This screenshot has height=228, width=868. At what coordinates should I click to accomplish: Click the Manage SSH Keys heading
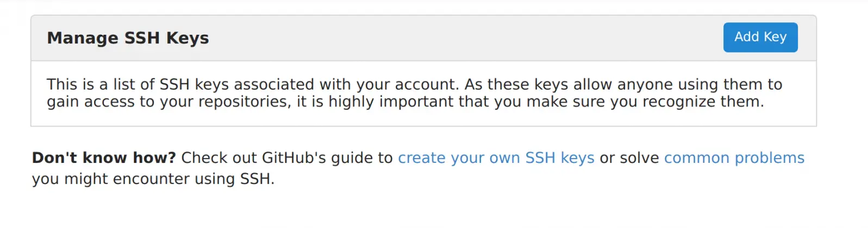click(x=128, y=38)
